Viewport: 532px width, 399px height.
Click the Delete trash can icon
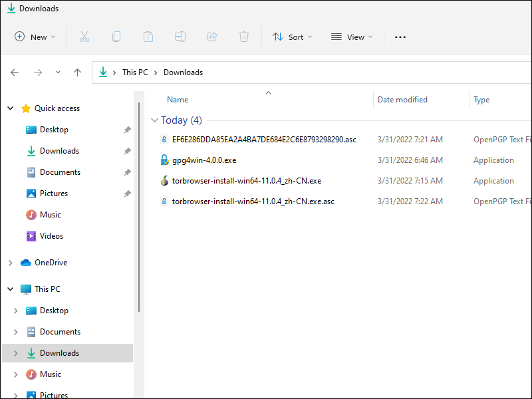(244, 37)
